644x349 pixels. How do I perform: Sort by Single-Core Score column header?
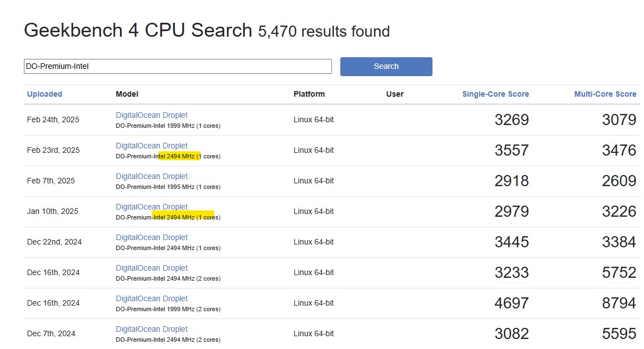coord(495,94)
